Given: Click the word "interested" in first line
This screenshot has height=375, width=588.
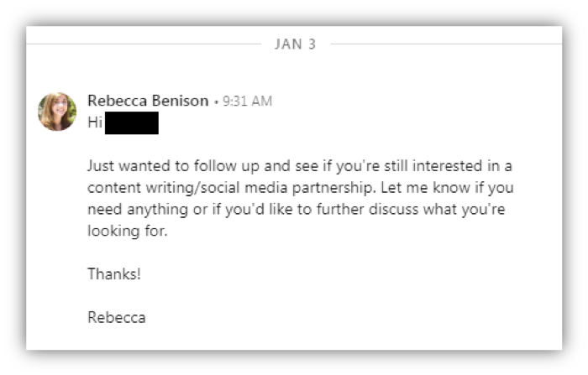Looking at the screenshot, I should tap(448, 165).
